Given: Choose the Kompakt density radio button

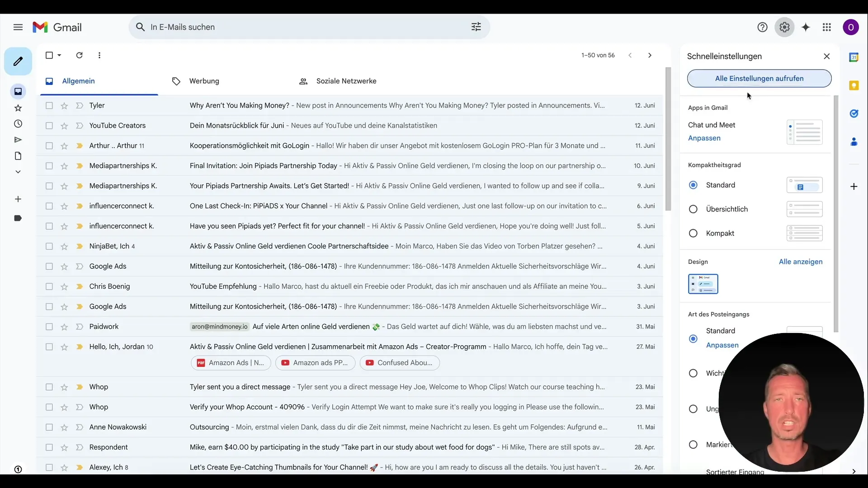Looking at the screenshot, I should pyautogui.click(x=693, y=234).
